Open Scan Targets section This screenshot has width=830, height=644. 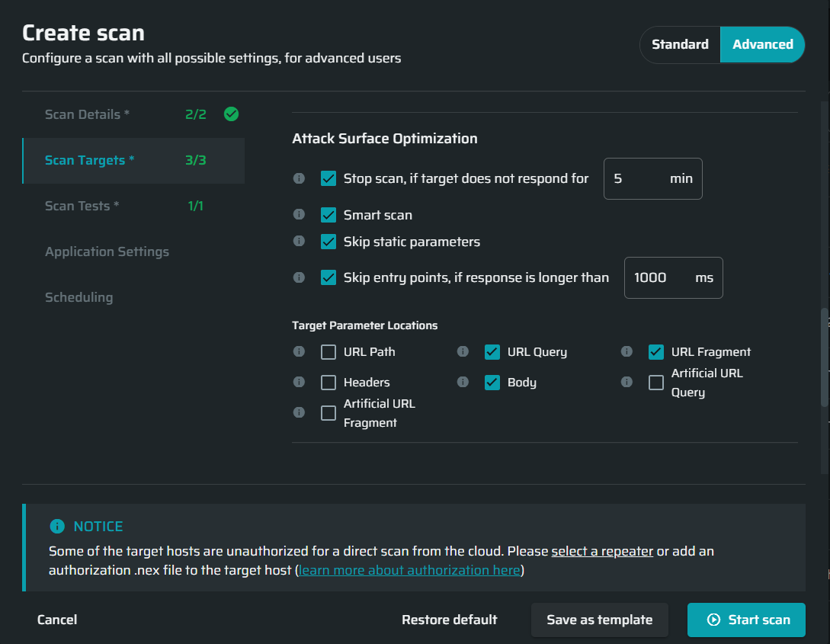click(133, 160)
